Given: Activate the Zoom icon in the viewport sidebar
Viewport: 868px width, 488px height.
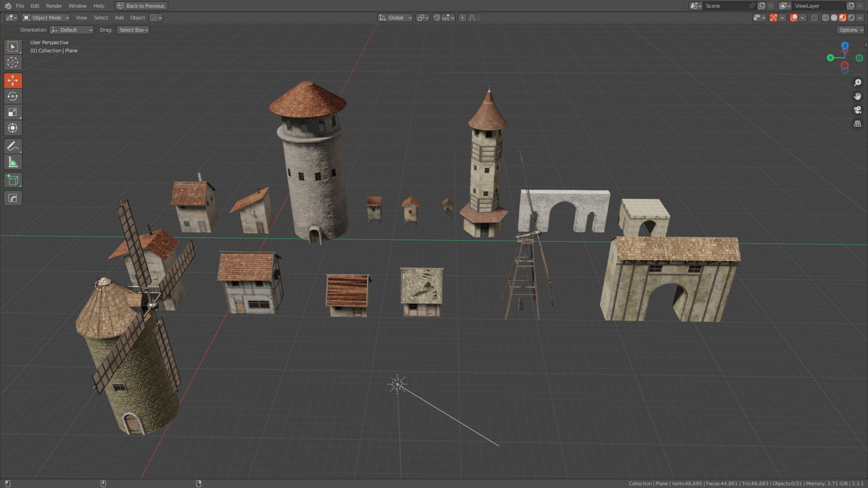Looking at the screenshot, I should [858, 82].
